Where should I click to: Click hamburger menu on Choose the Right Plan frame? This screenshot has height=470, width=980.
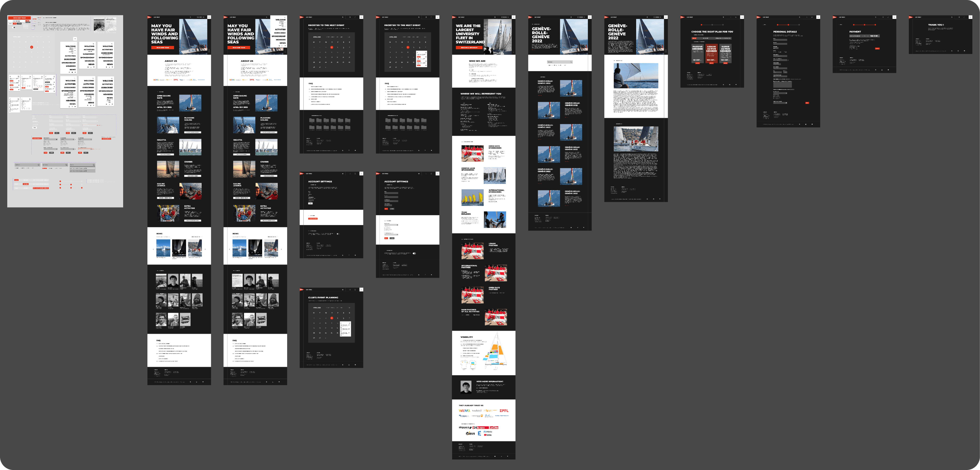click(x=742, y=17)
